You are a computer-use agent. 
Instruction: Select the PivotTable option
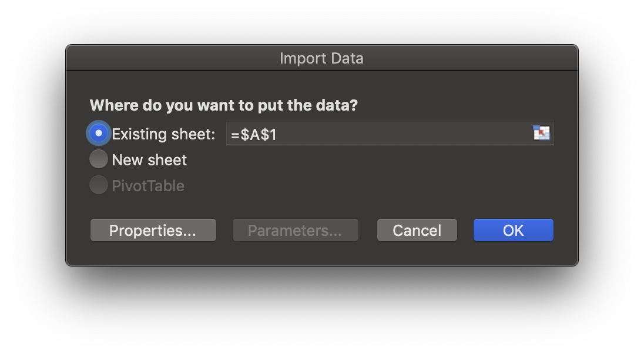(x=99, y=185)
